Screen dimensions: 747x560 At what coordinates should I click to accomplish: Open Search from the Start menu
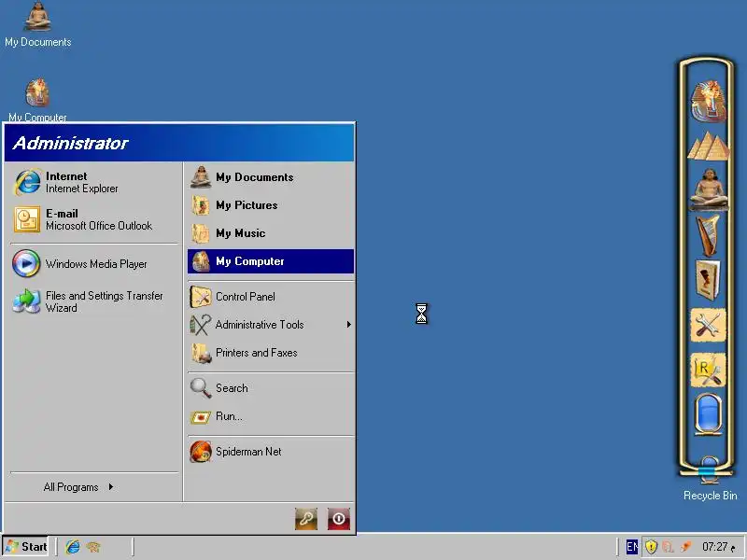point(271,388)
